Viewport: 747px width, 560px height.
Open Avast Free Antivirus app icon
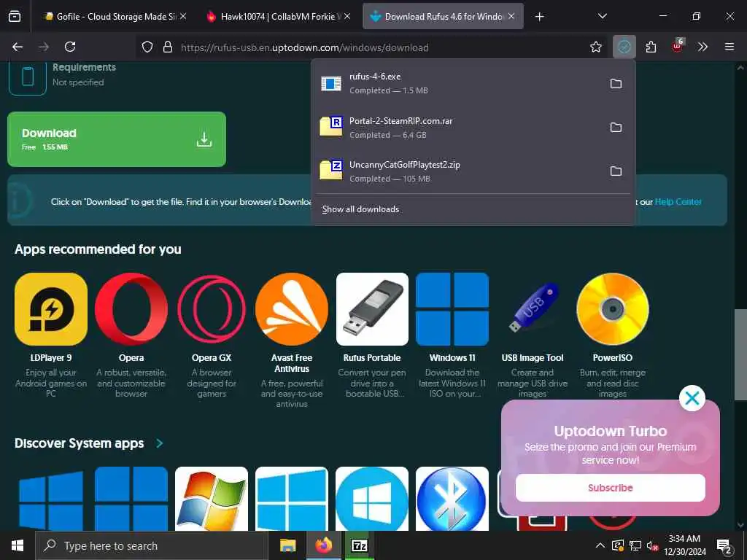coord(292,309)
